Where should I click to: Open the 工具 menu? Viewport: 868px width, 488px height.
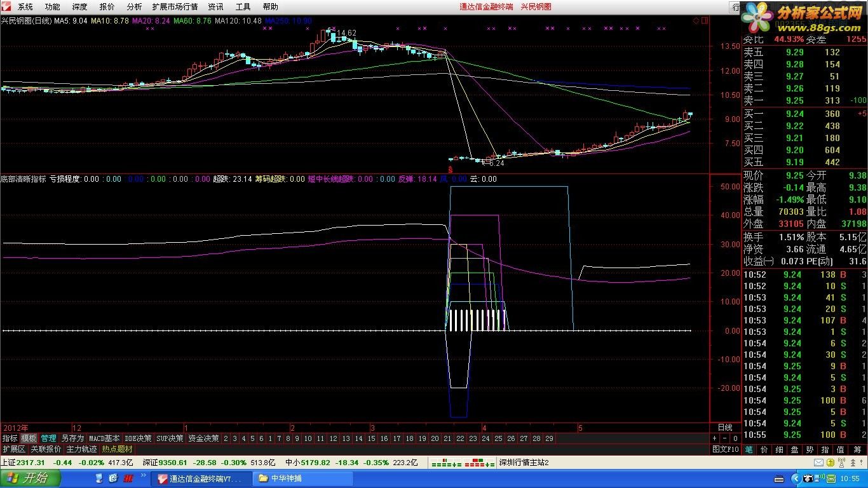click(243, 6)
